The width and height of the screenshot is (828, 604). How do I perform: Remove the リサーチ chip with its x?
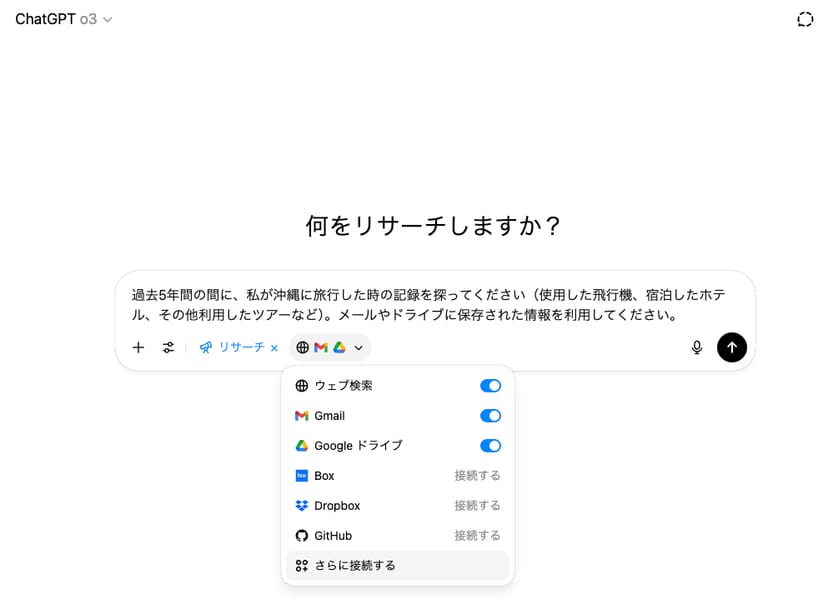point(274,348)
